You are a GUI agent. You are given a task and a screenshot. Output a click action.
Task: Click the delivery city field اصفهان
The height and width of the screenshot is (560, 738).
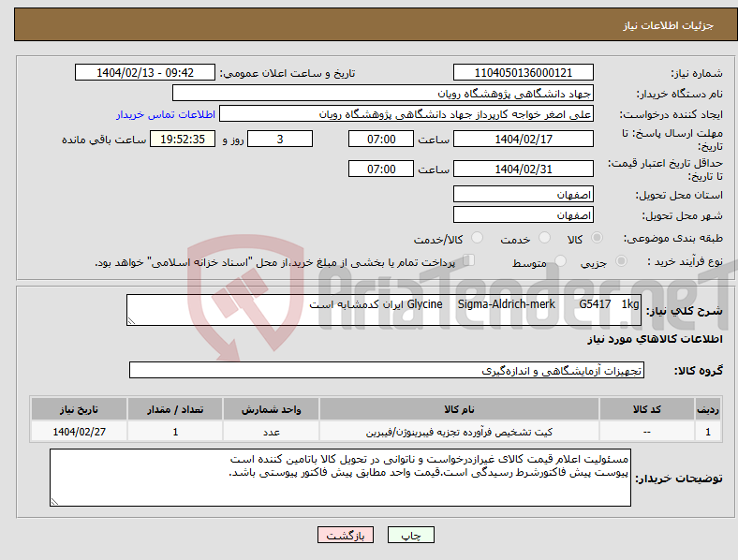pyautogui.click(x=523, y=214)
